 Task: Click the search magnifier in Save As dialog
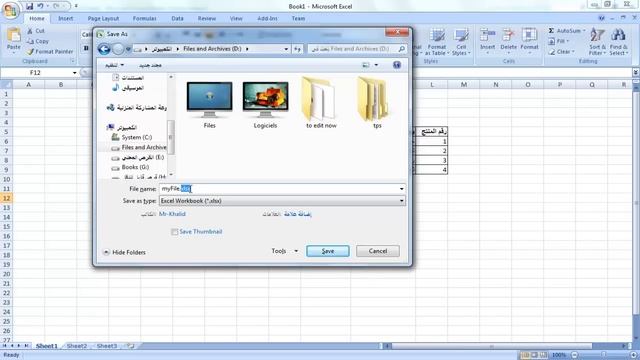click(402, 49)
